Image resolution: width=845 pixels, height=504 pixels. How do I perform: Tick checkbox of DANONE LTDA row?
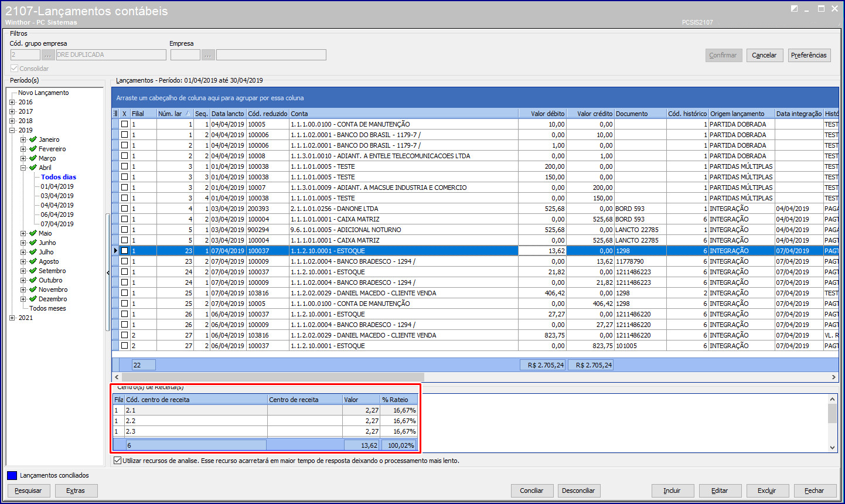click(124, 209)
